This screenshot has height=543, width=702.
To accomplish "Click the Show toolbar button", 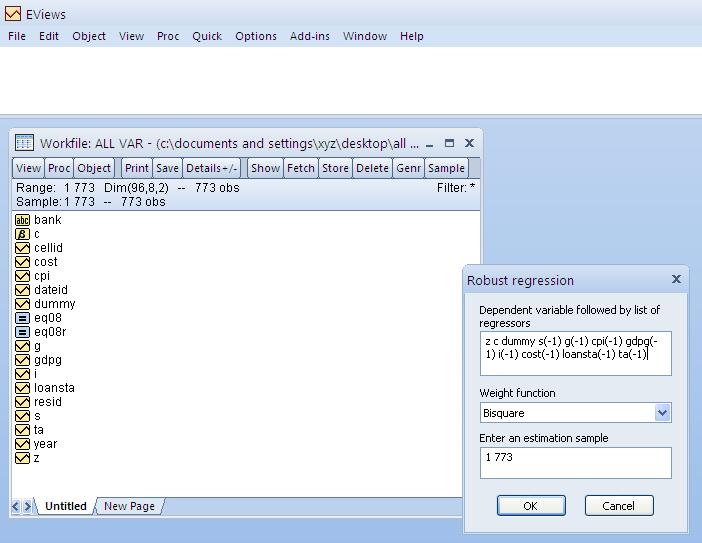I will 265,168.
